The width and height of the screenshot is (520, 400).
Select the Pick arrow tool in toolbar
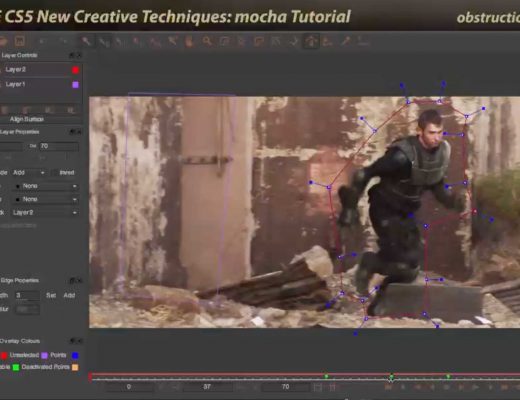pyautogui.click(x=86, y=41)
